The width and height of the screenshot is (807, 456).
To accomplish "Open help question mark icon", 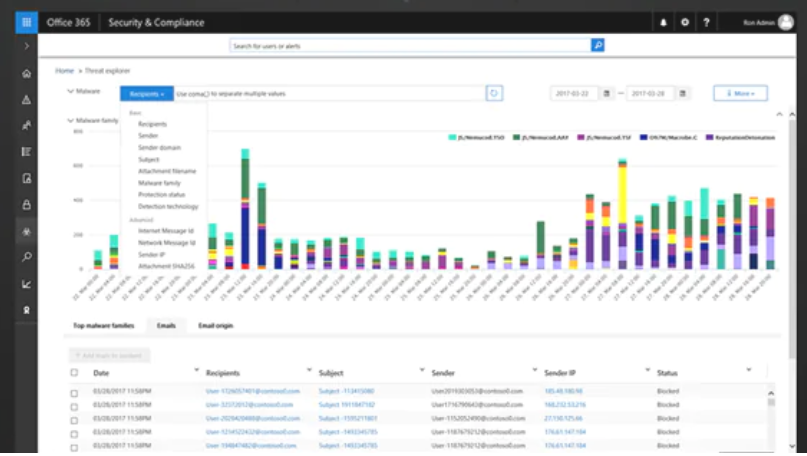I will [706, 23].
